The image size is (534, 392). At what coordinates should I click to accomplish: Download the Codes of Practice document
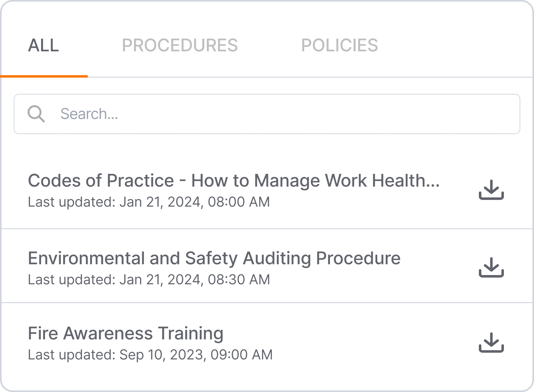click(491, 190)
